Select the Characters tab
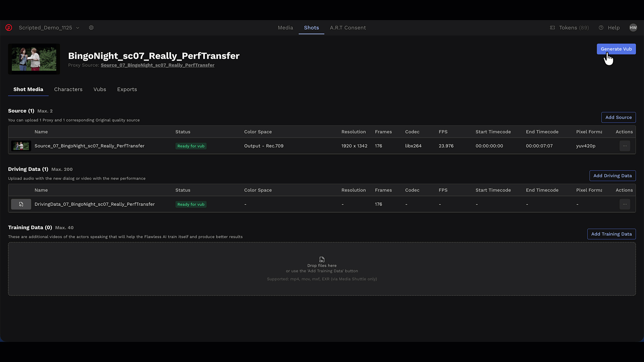The width and height of the screenshot is (644, 362). [68, 89]
